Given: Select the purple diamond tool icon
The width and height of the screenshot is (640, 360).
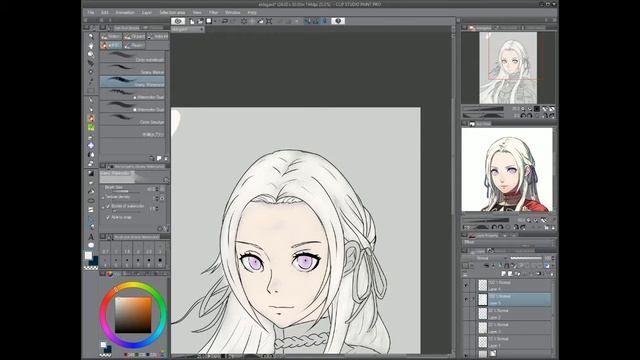Looking at the screenshot, I should point(91,146).
